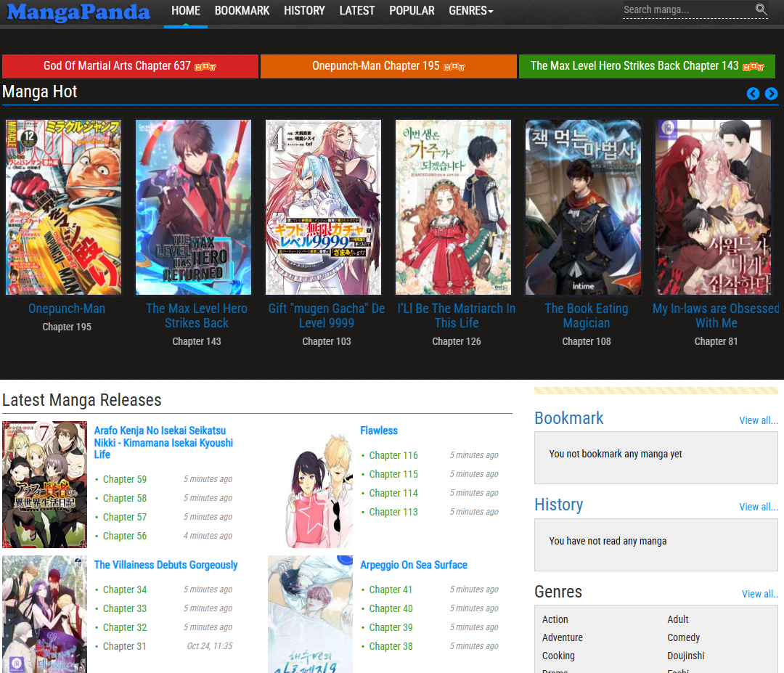Advance to next Manga Hot slide

771,94
